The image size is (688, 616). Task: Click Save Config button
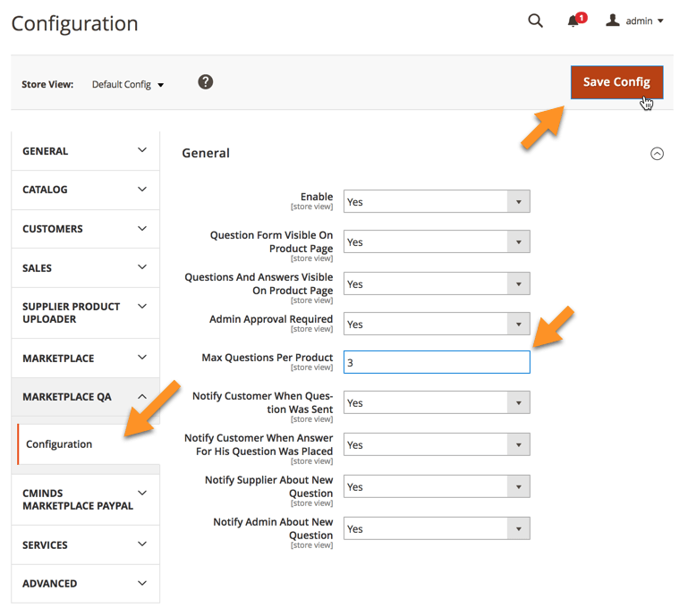tap(616, 82)
